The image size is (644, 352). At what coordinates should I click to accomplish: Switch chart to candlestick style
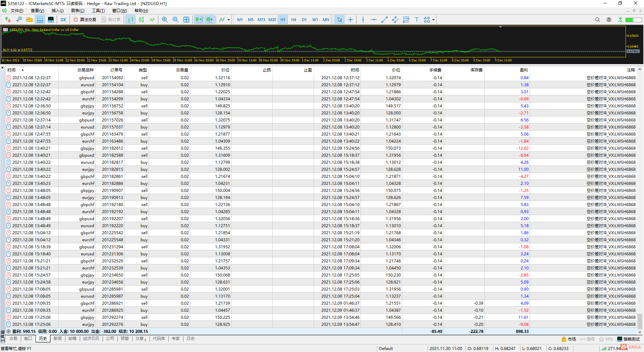pyautogui.click(x=141, y=20)
